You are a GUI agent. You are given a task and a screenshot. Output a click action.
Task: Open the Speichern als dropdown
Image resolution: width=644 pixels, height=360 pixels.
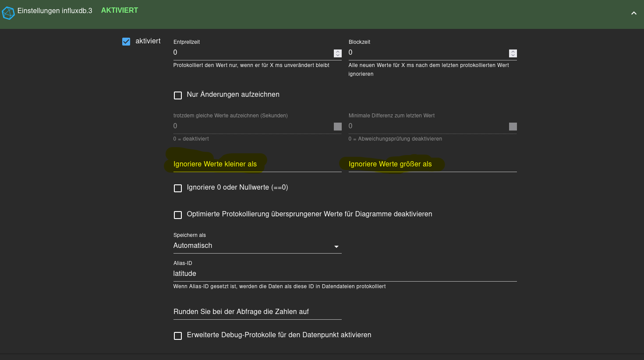(258, 246)
